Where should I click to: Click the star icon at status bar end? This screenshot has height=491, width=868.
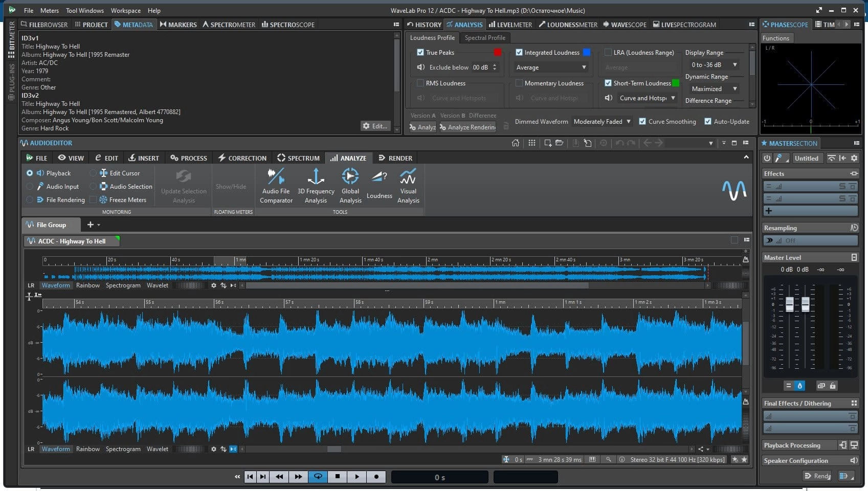[744, 459]
